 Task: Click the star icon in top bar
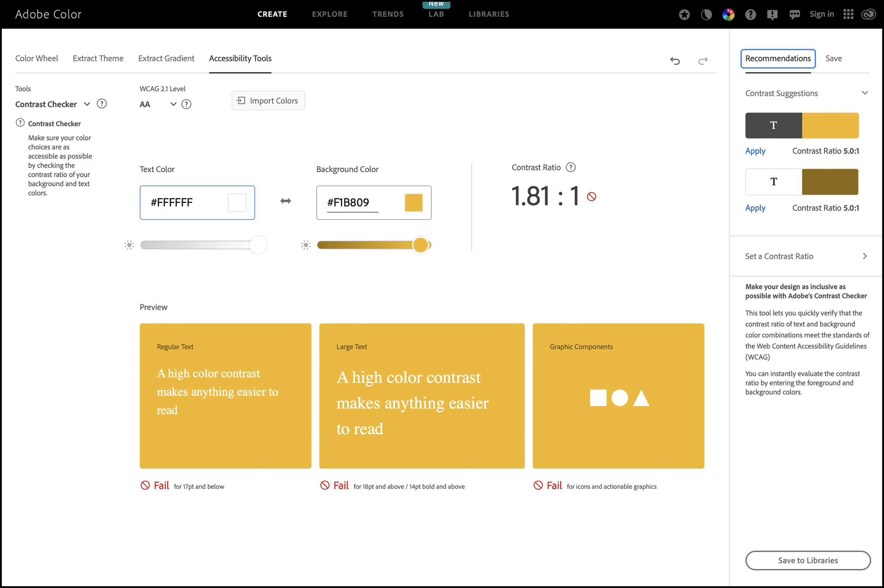[684, 14]
